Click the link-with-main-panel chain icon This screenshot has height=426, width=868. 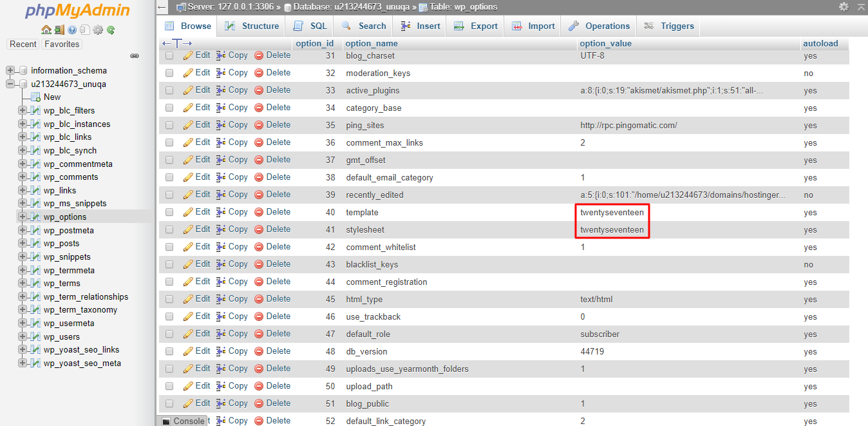135,56
